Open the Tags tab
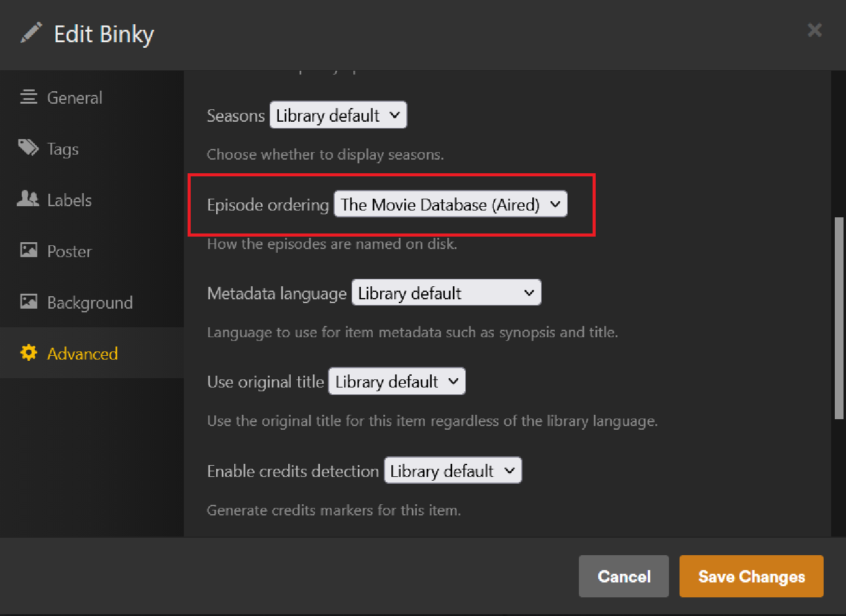The height and width of the screenshot is (616, 846). (92, 148)
